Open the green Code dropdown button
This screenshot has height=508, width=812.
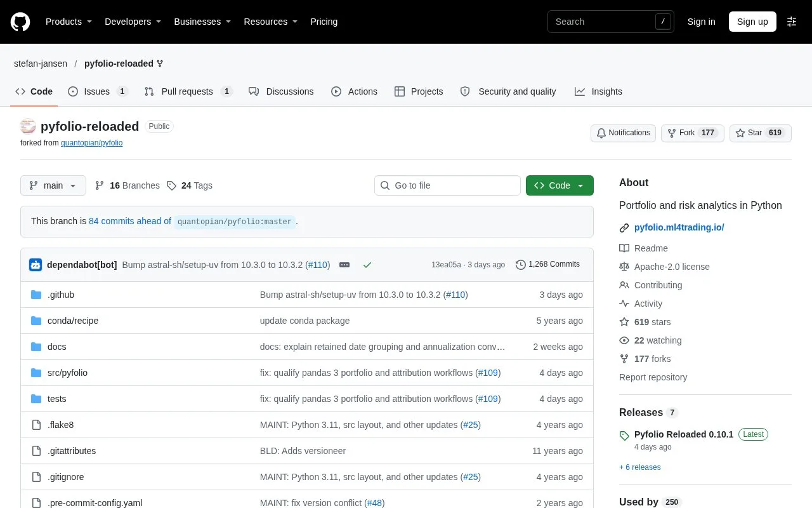(x=560, y=185)
